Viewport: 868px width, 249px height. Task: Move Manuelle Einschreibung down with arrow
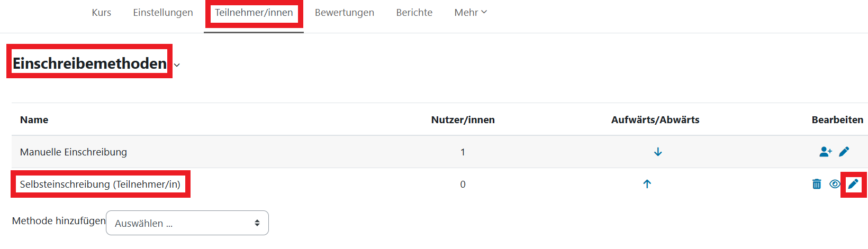(x=658, y=152)
